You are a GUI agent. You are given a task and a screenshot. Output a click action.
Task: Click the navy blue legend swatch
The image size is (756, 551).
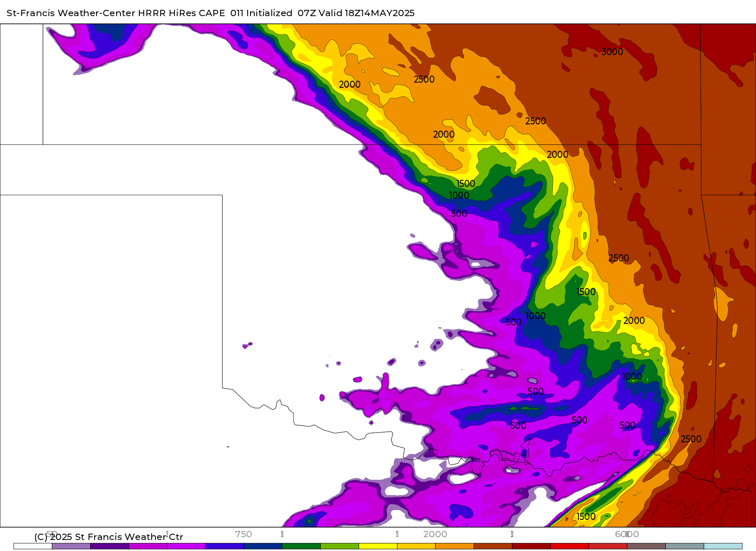[x=263, y=546]
